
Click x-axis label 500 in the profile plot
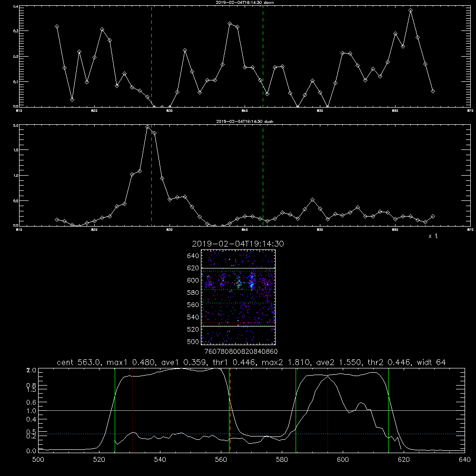coord(38,460)
